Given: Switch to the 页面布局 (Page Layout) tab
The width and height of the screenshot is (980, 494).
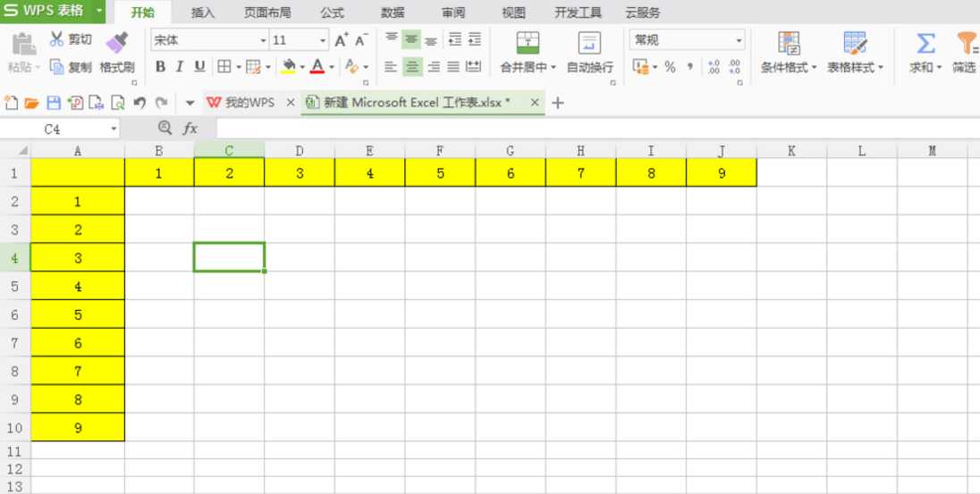Looking at the screenshot, I should click(x=266, y=13).
